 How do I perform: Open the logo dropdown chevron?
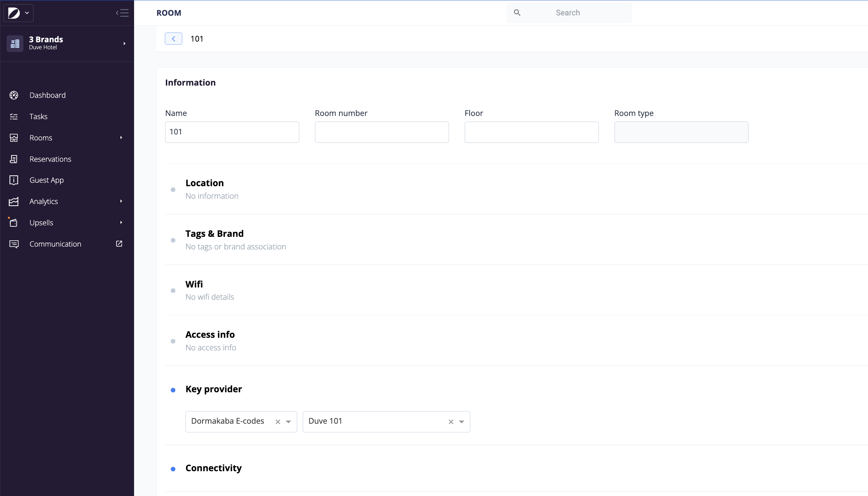(27, 13)
